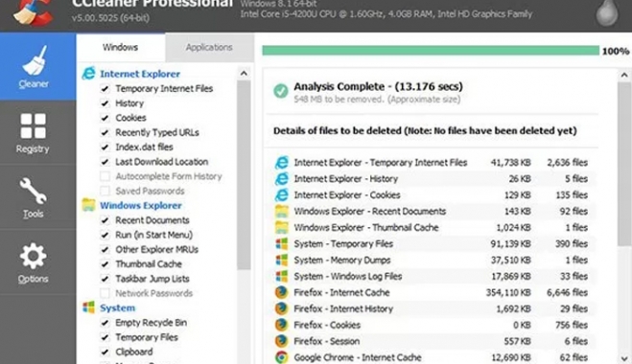
Task: Toggle the Clipboard checkbox
Action: click(x=105, y=352)
